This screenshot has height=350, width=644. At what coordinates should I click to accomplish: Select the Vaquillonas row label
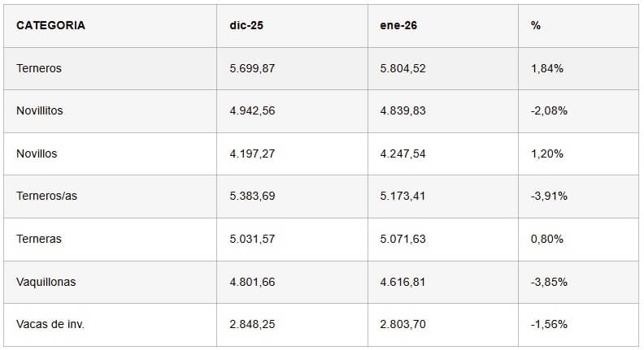[x=46, y=282]
